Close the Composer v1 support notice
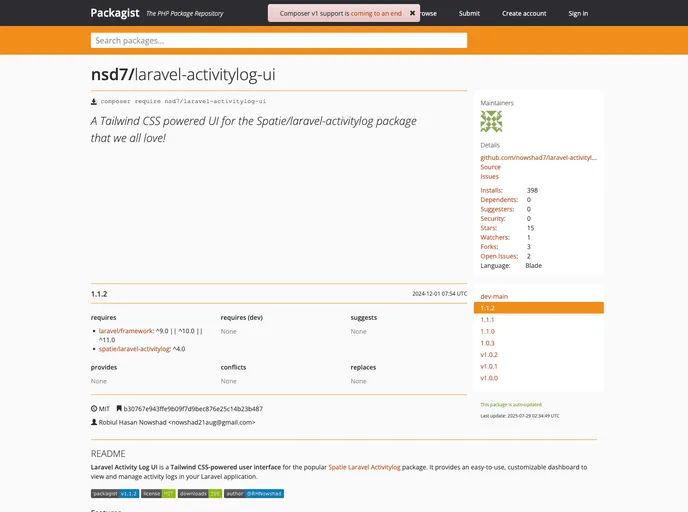The image size is (688, 512). click(412, 13)
